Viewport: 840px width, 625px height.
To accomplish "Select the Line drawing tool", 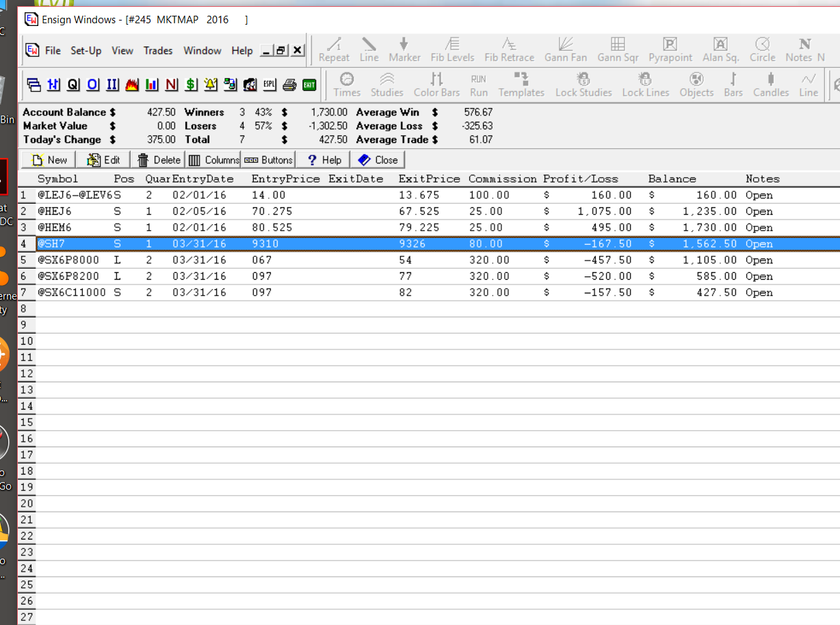I will (x=369, y=50).
